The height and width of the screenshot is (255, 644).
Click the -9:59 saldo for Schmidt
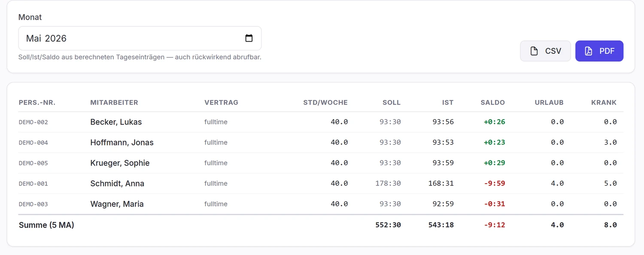pos(495,184)
